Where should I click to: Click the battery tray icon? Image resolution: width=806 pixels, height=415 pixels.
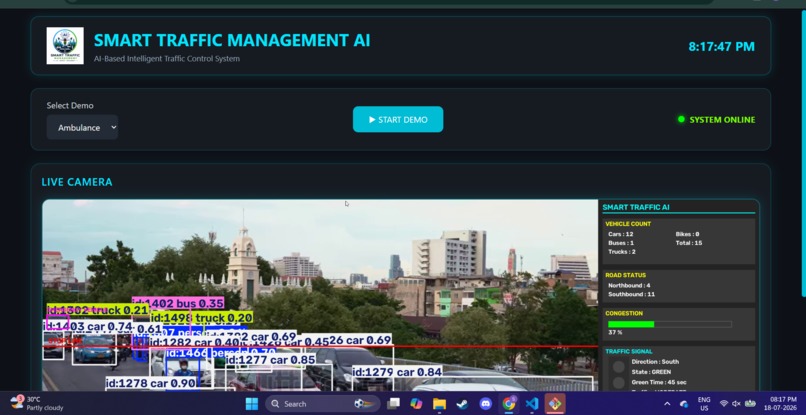tap(750, 404)
